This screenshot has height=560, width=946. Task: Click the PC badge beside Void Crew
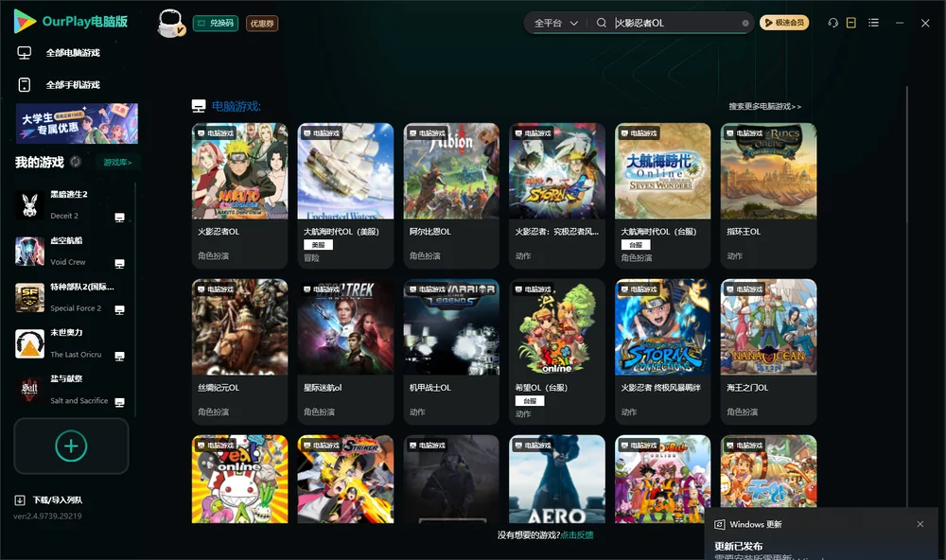pyautogui.click(x=119, y=264)
